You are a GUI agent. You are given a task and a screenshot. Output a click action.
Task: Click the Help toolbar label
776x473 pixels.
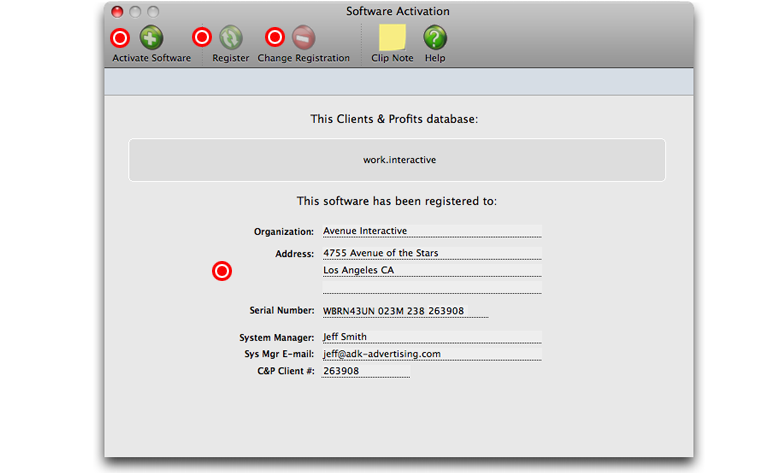[435, 58]
